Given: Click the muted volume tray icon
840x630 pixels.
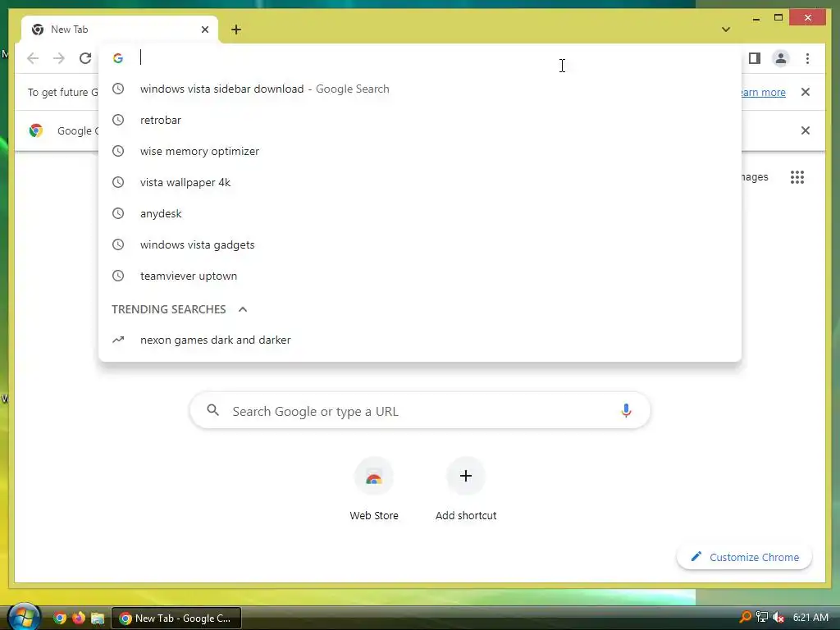Looking at the screenshot, I should click(778, 617).
